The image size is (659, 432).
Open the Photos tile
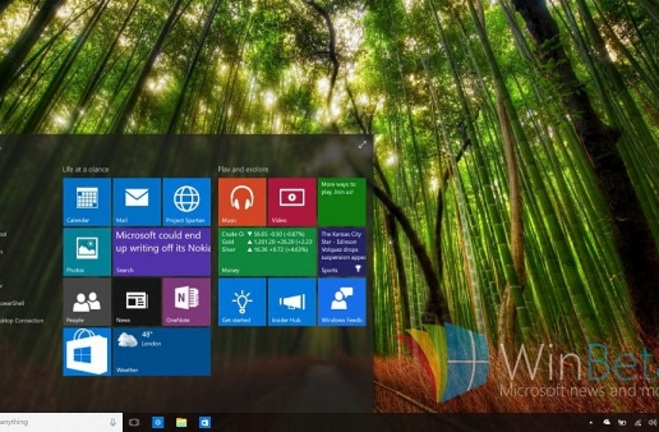tap(87, 252)
